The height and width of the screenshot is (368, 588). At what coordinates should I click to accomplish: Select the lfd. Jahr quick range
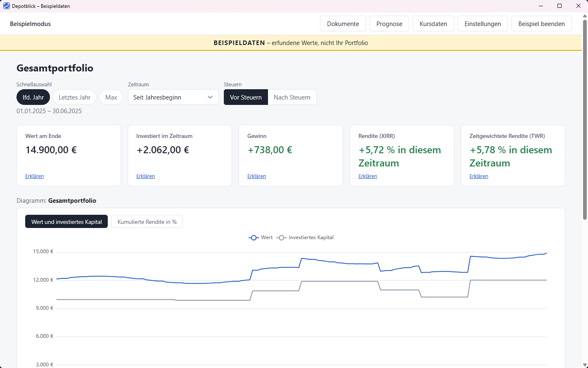click(33, 97)
